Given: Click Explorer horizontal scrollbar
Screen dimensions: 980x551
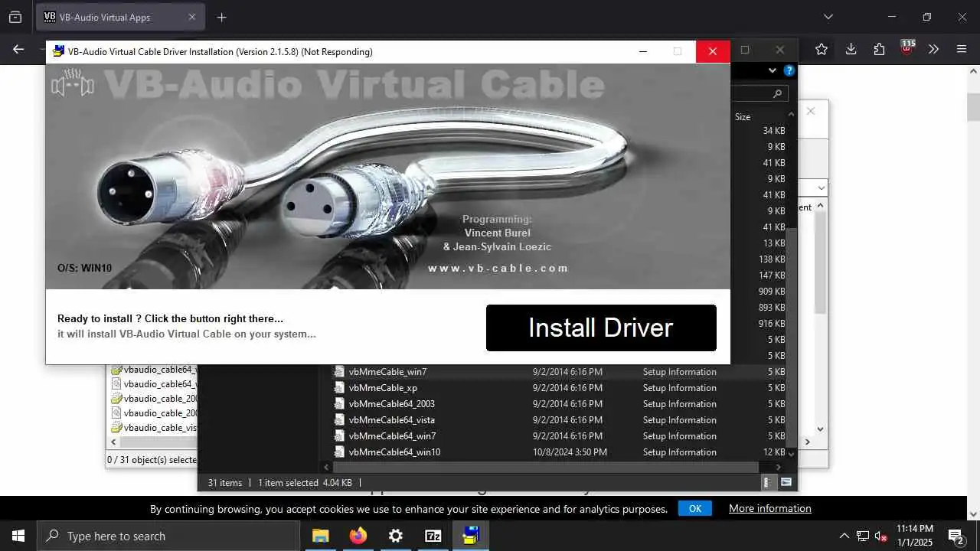Looking at the screenshot, I should click(545, 467).
